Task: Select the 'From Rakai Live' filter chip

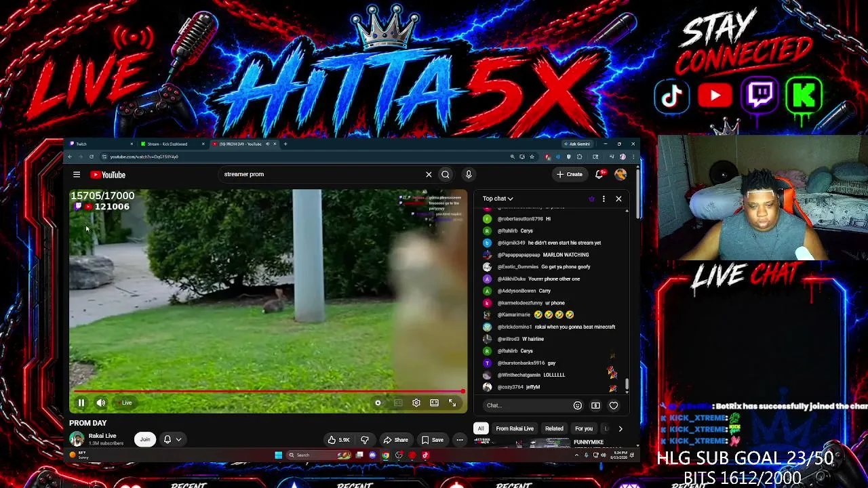Action: point(515,428)
